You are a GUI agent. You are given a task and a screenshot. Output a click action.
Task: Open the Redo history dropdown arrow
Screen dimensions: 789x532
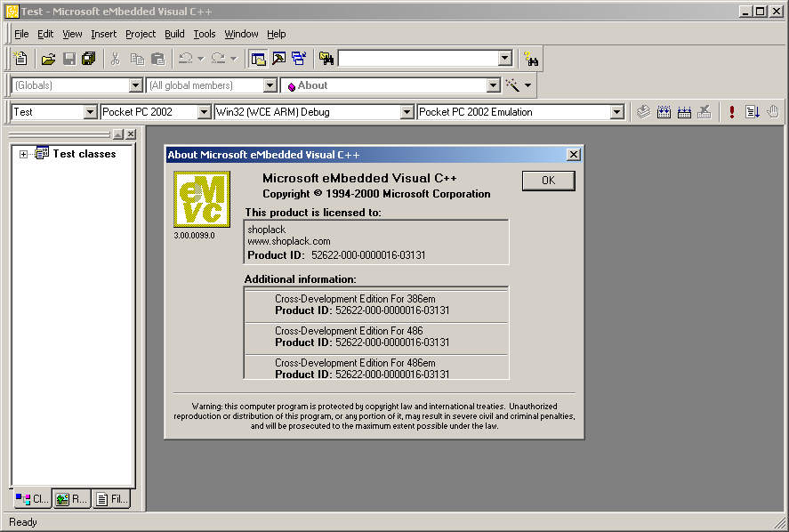233,59
